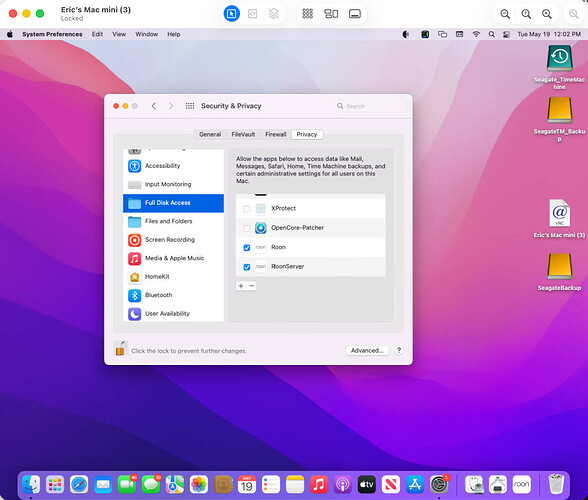The image size is (588, 500).
Task: Open Control Center in menu bar
Action: tap(506, 34)
